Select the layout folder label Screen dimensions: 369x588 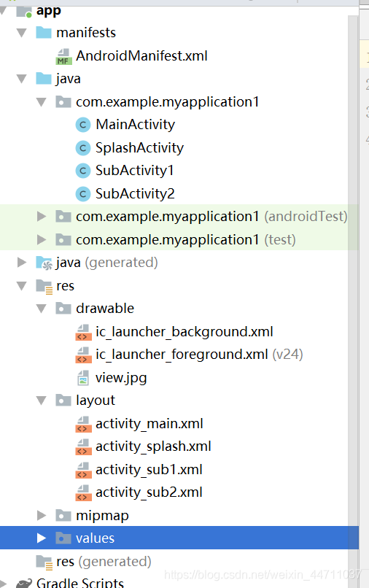pos(96,401)
